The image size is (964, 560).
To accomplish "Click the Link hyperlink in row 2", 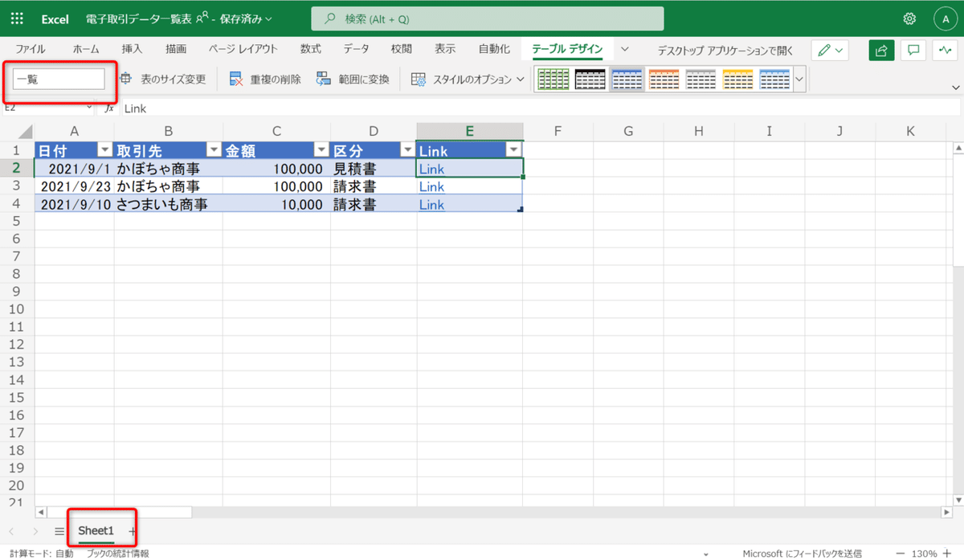I will point(431,169).
